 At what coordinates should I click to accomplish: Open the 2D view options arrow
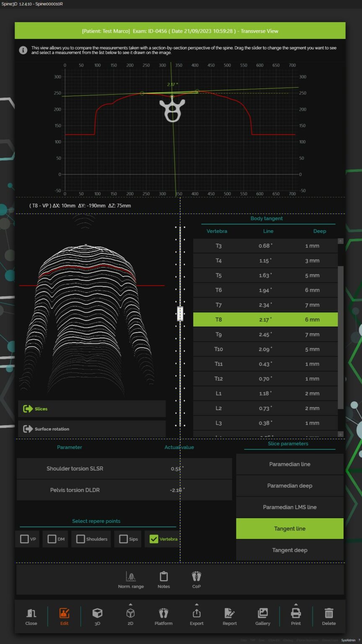click(130, 605)
